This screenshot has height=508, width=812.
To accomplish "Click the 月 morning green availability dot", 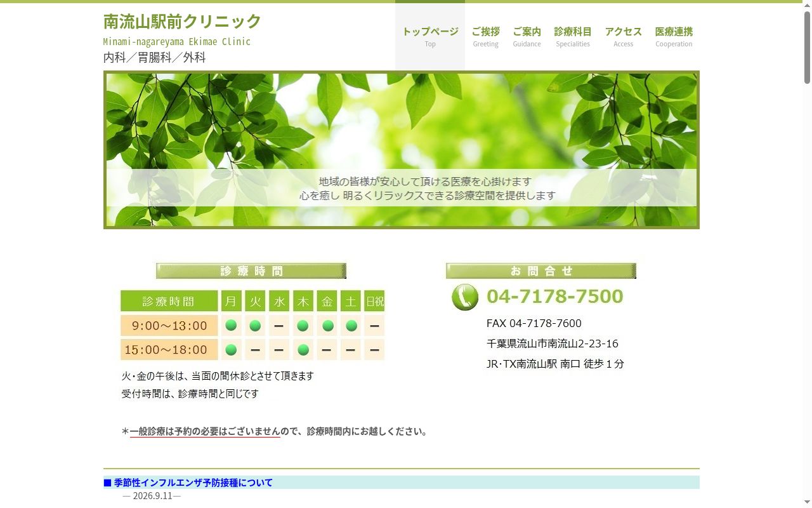I will click(231, 325).
